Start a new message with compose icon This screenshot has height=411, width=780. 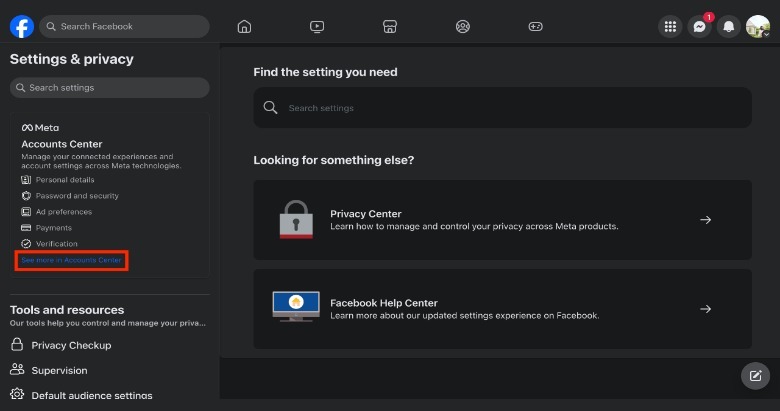[x=755, y=376]
